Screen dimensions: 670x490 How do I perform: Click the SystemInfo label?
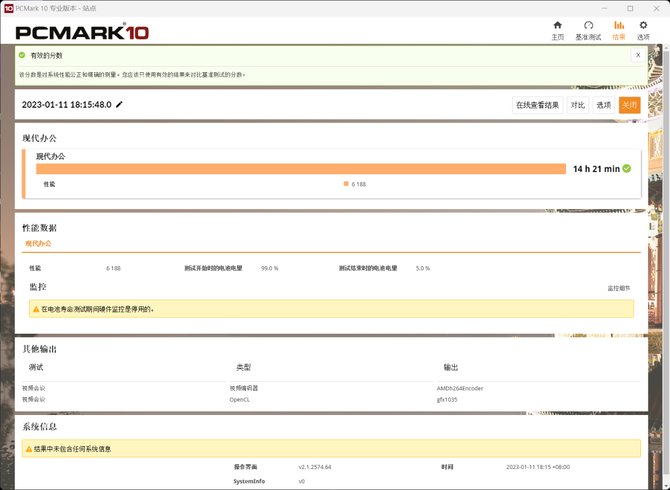[249, 481]
